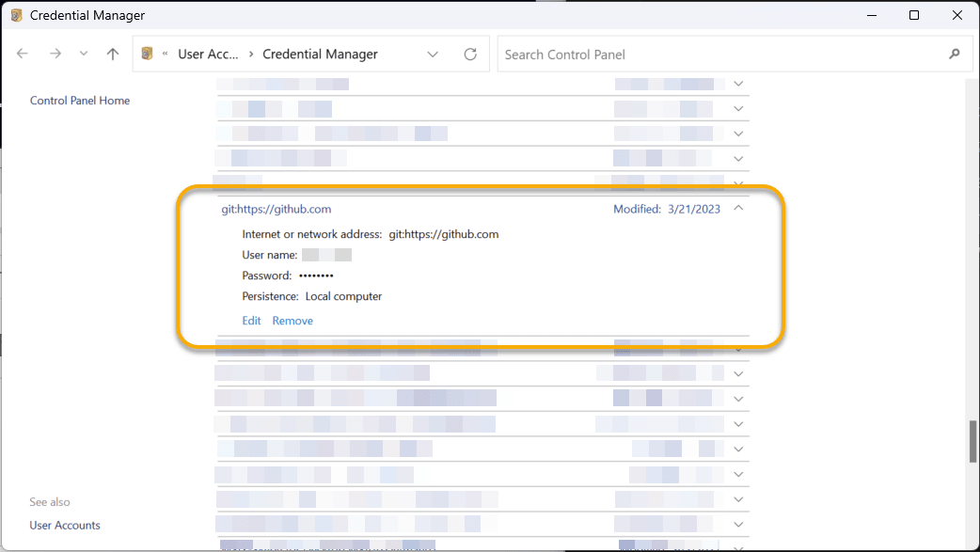The width and height of the screenshot is (980, 552).
Task: Close the Credential Manager window
Action: [956, 15]
